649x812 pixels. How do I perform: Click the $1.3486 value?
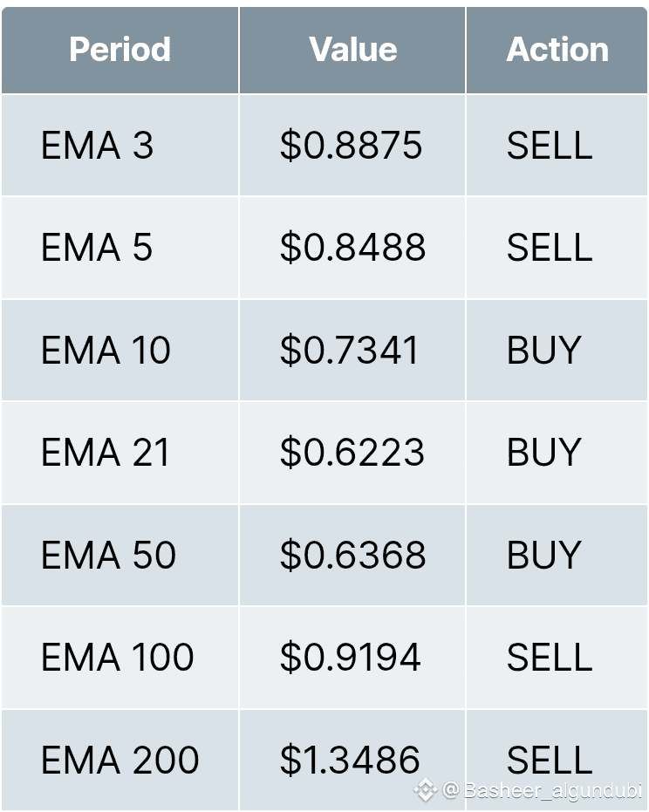(x=350, y=760)
